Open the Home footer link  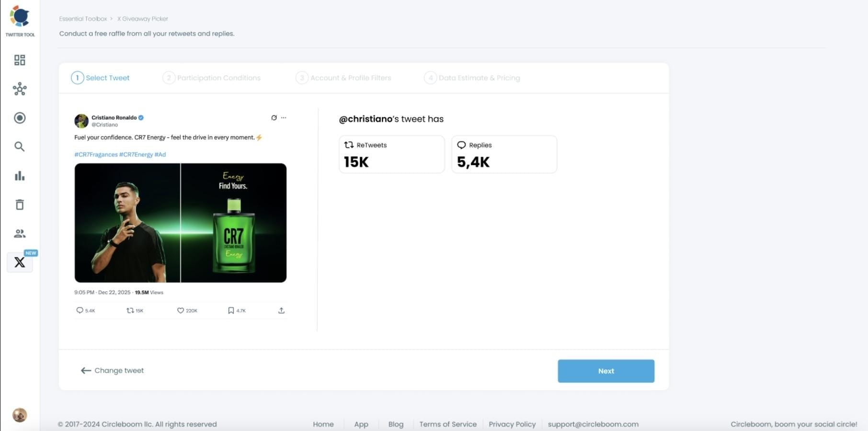(323, 424)
